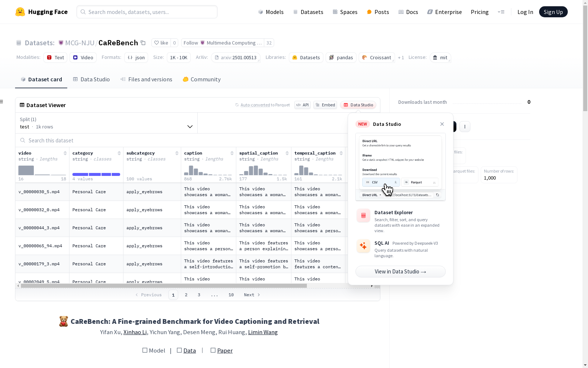Expand the Split test dropdown
This screenshot has width=588, height=368.
point(106,123)
